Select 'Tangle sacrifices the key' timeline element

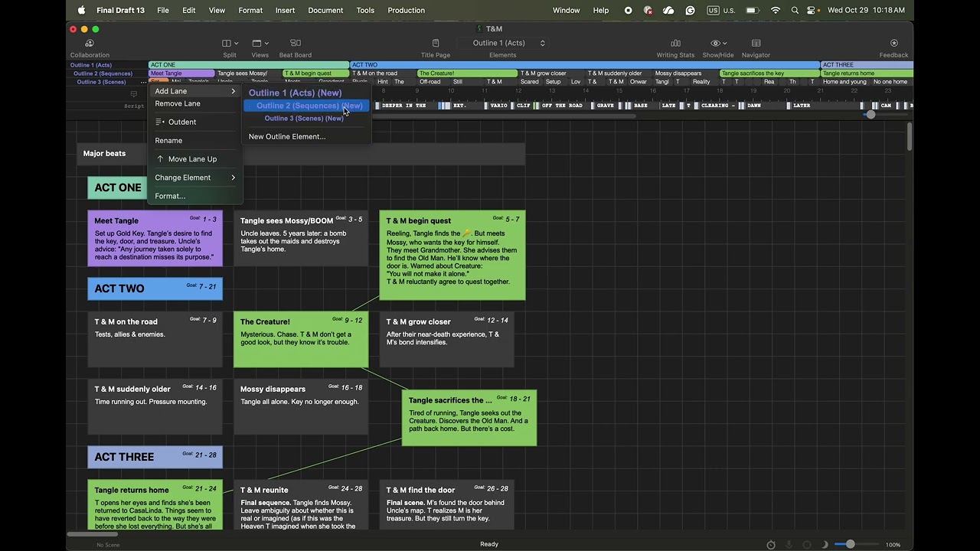click(769, 73)
